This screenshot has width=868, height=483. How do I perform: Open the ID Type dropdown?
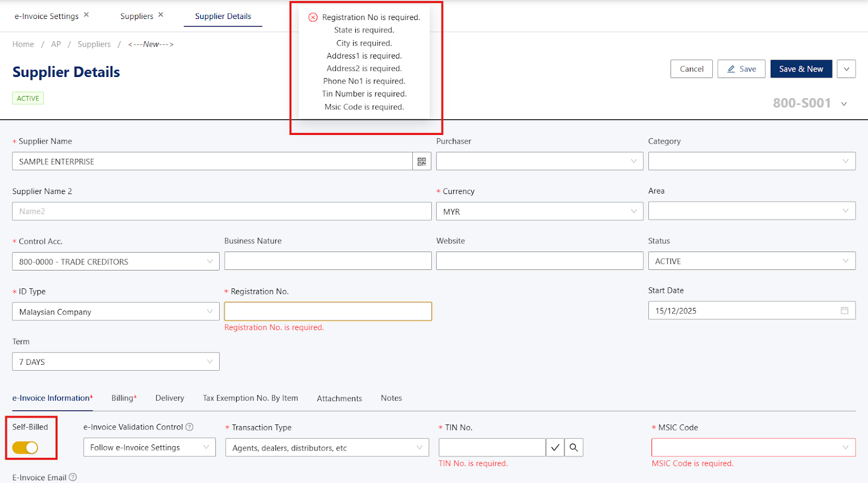point(116,312)
